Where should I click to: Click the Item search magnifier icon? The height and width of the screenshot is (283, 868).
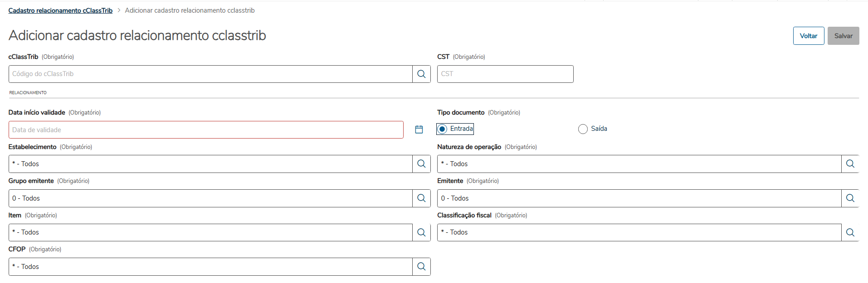pos(421,232)
